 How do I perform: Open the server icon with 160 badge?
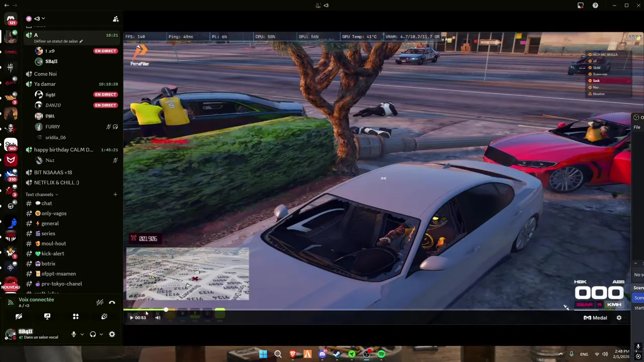[11, 145]
